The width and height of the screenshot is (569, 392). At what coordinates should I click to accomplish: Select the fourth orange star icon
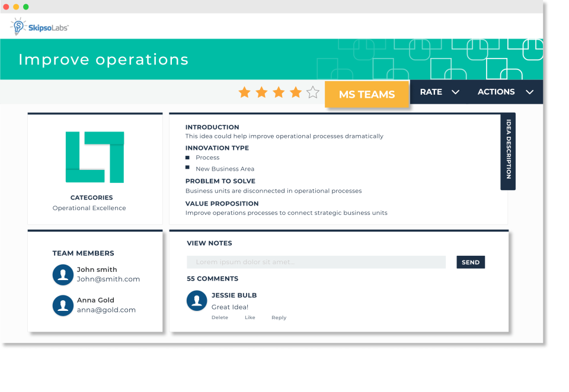click(295, 92)
